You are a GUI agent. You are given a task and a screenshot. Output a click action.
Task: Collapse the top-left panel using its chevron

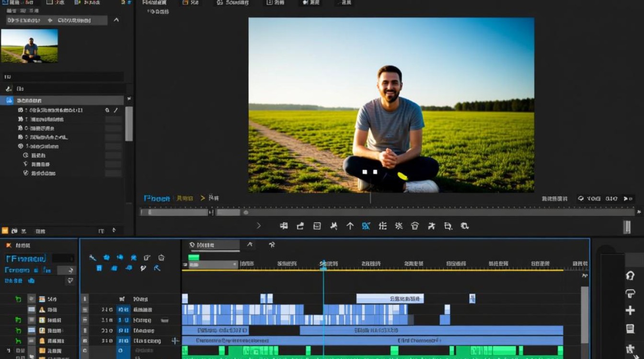(116, 20)
